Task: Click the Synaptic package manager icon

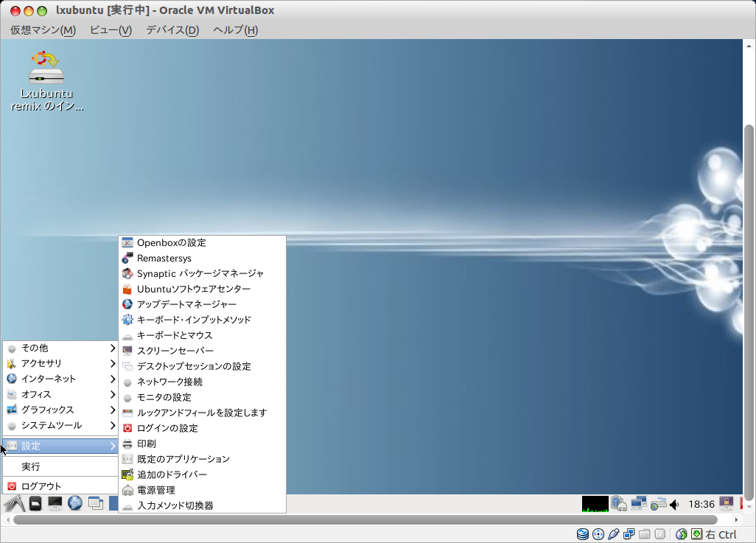Action: [x=127, y=273]
